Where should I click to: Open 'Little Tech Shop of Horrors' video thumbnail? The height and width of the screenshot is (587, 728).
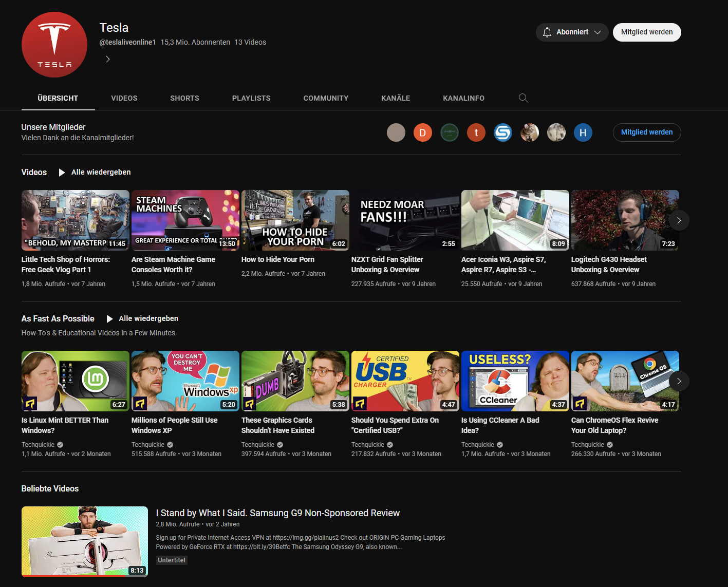click(76, 220)
